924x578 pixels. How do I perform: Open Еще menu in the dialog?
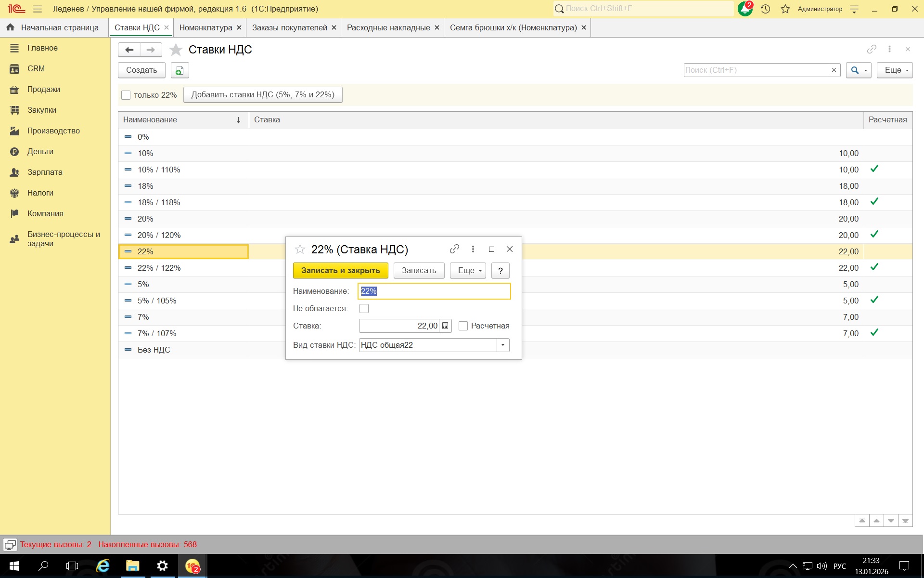(x=468, y=271)
